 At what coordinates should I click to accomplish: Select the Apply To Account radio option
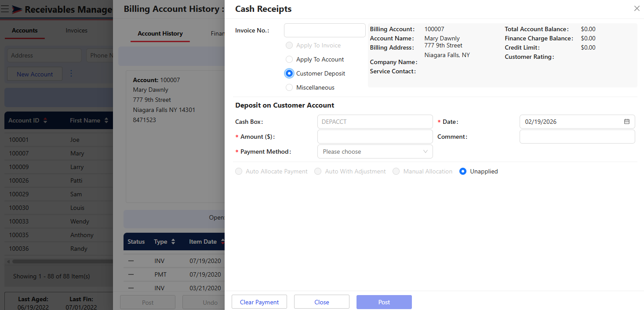pos(289,59)
